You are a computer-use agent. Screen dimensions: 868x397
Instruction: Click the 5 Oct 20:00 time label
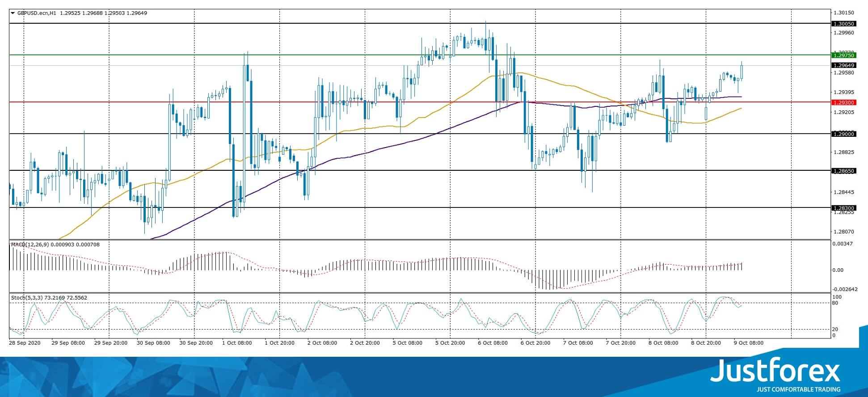[x=451, y=343]
